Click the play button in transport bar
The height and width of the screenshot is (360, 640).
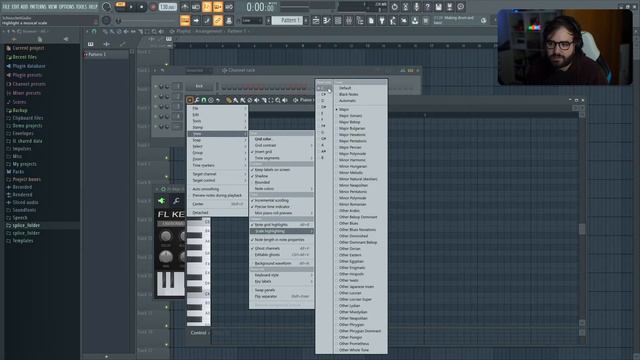[x=131, y=7]
